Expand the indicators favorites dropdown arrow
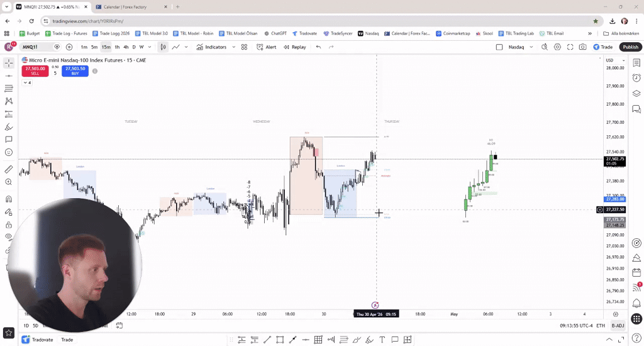The width and height of the screenshot is (644, 346). [x=234, y=47]
